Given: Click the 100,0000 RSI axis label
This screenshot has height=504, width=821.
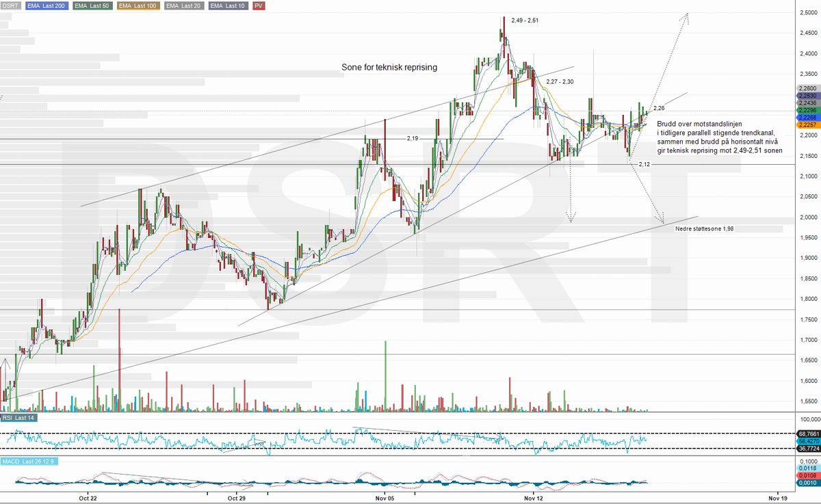Looking at the screenshot, I should click(809, 419).
